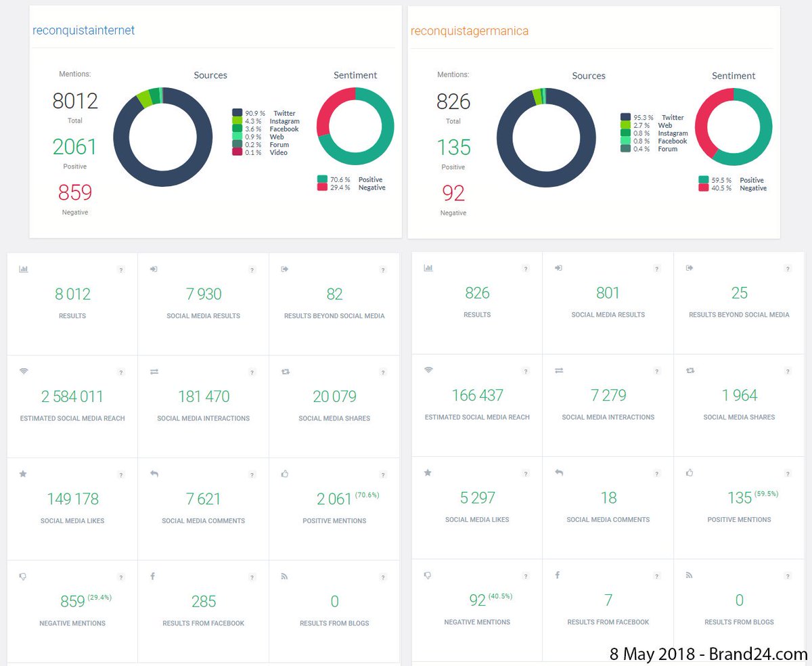Viewport: 812px width, 666px height.
Task: Click the thumbs-up icon on the 135 Positive Mentions card
Action: 690,472
